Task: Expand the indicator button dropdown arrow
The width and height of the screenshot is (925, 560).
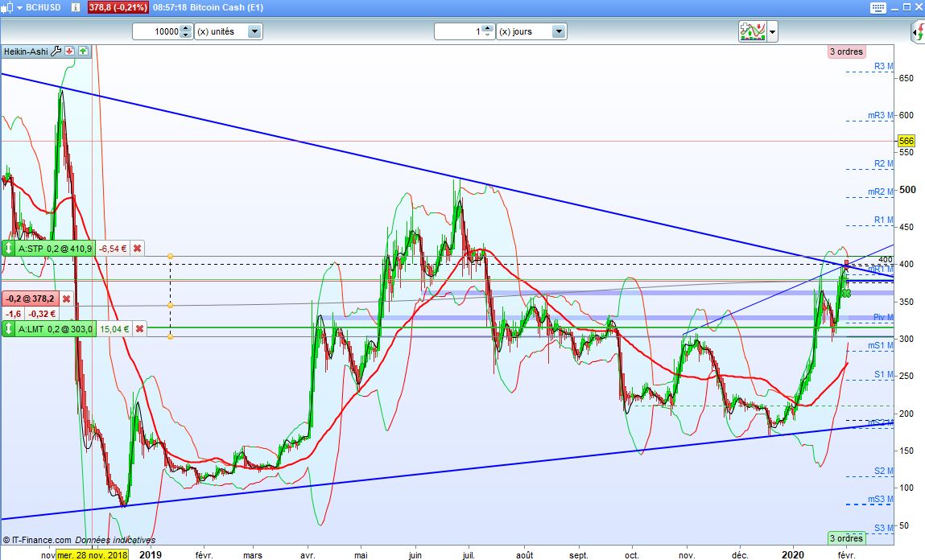Action: tap(772, 31)
